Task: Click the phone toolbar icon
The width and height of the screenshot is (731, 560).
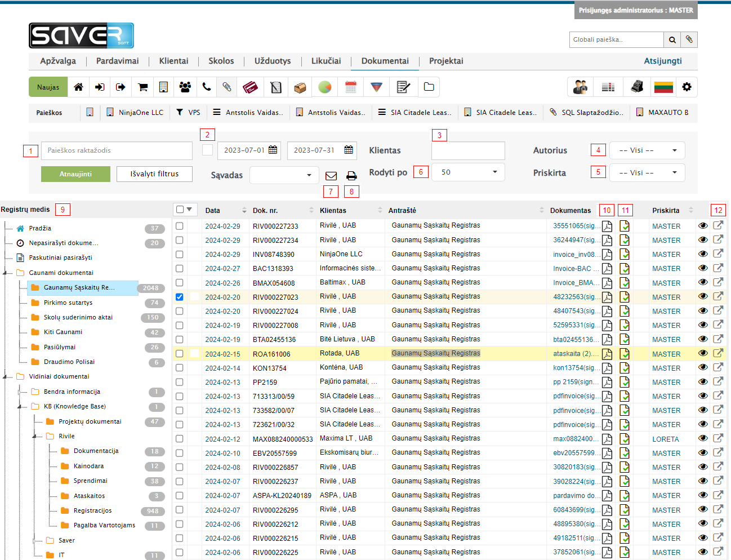Action: (206, 87)
